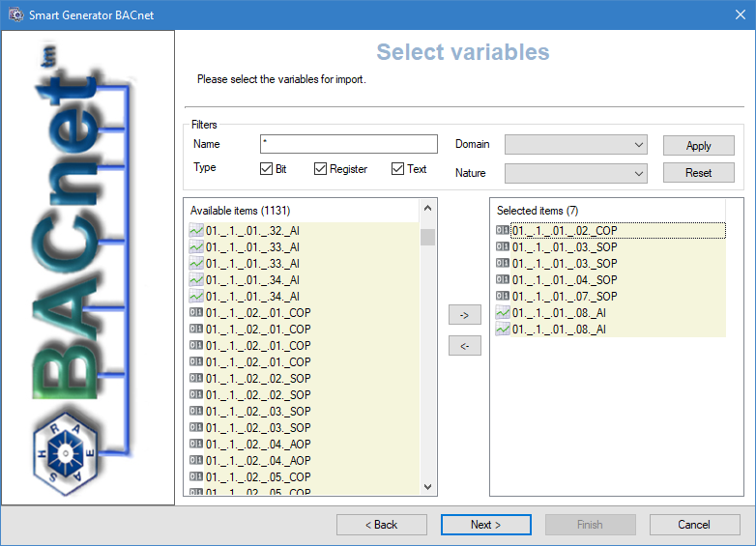Move item to selected with -> arrow
The width and height of the screenshot is (756, 546).
tap(464, 315)
